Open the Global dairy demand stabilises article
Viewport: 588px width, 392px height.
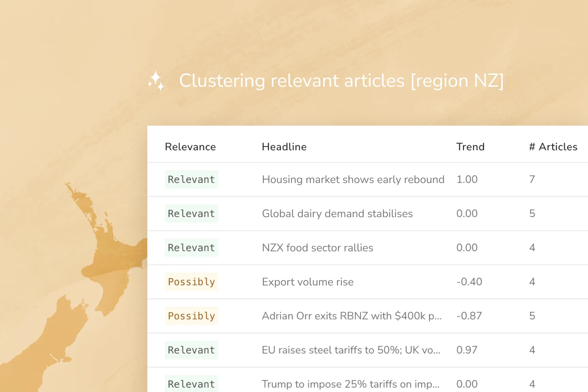337,213
